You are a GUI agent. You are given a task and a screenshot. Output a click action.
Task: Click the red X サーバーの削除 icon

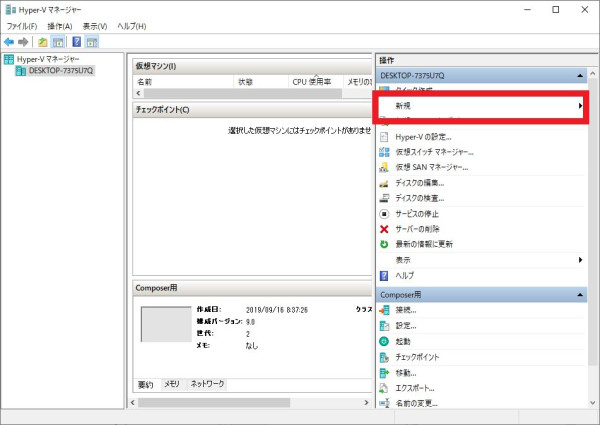point(384,229)
